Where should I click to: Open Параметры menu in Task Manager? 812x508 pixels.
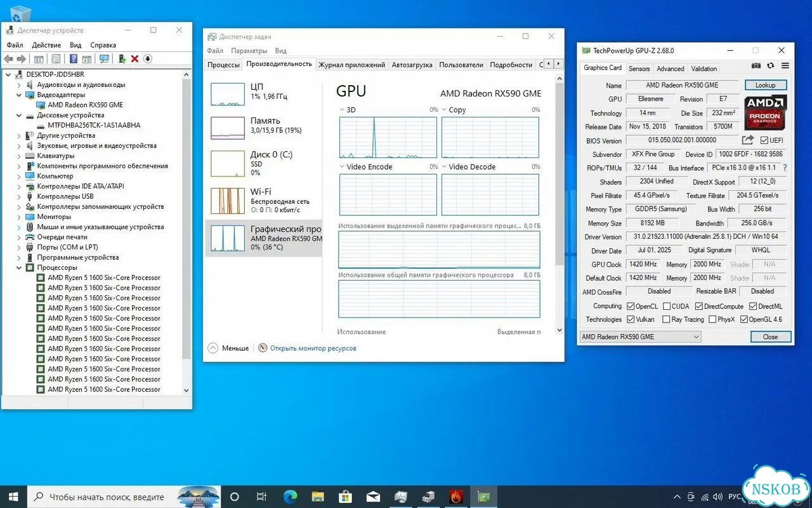click(x=249, y=51)
